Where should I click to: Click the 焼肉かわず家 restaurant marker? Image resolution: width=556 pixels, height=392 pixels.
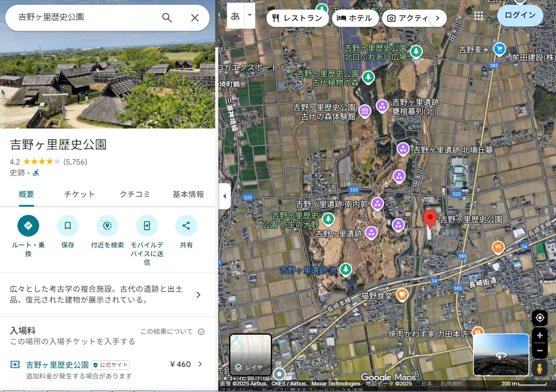[x=477, y=331]
